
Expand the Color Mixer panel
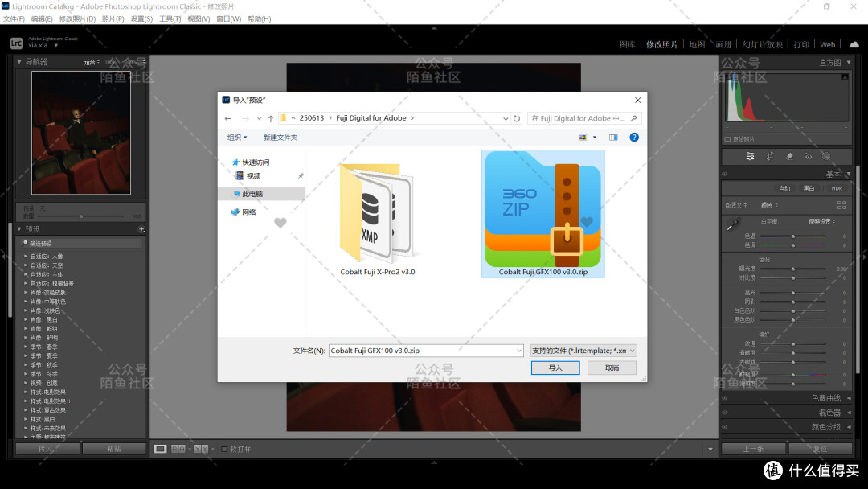point(849,413)
